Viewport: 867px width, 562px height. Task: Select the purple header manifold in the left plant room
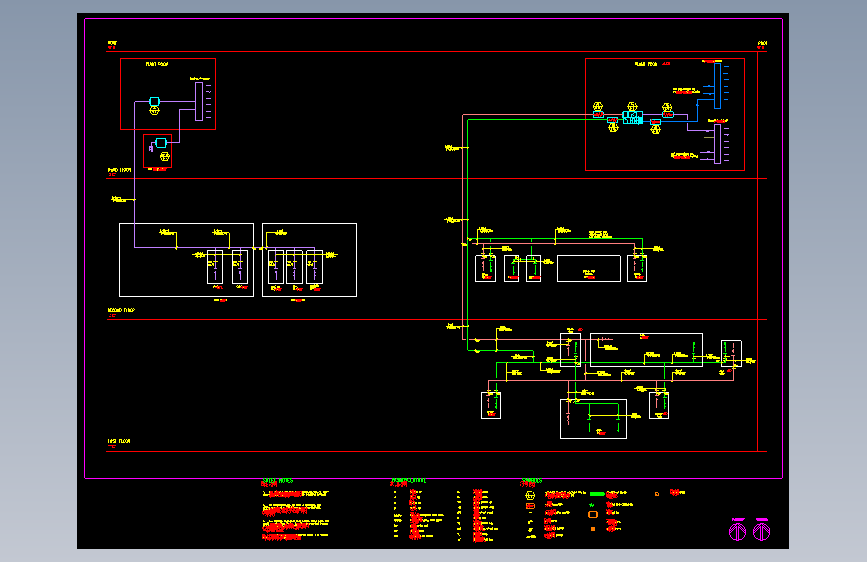tap(199, 101)
